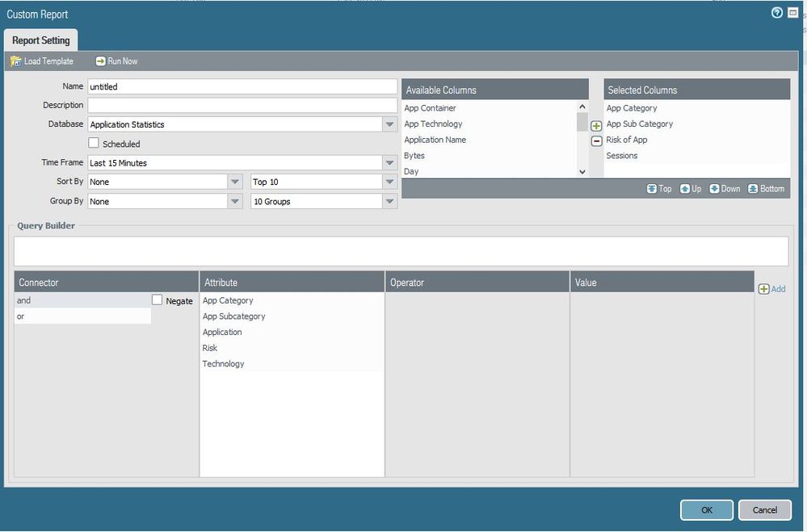Remove column with red minus icon
This screenshot has height=532, width=807.
(596, 141)
